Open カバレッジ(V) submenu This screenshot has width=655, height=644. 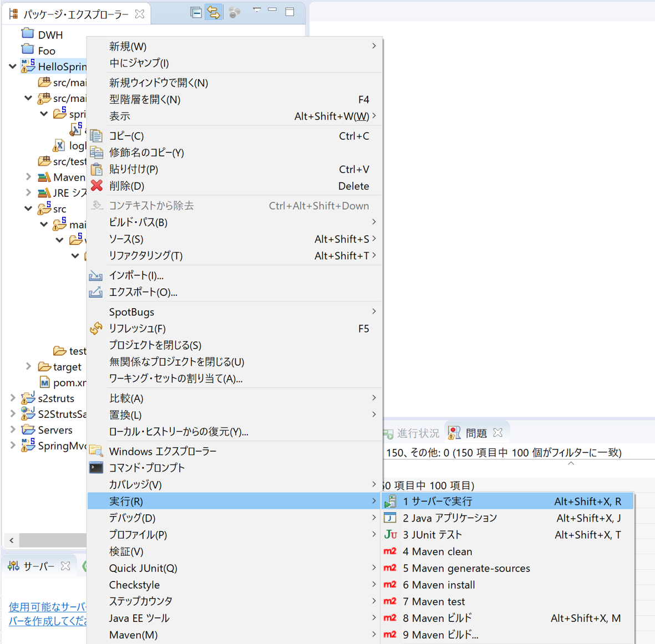[x=235, y=484]
